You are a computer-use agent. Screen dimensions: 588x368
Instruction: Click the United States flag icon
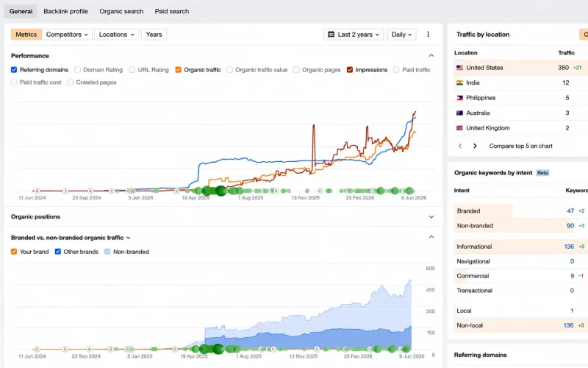(x=459, y=68)
